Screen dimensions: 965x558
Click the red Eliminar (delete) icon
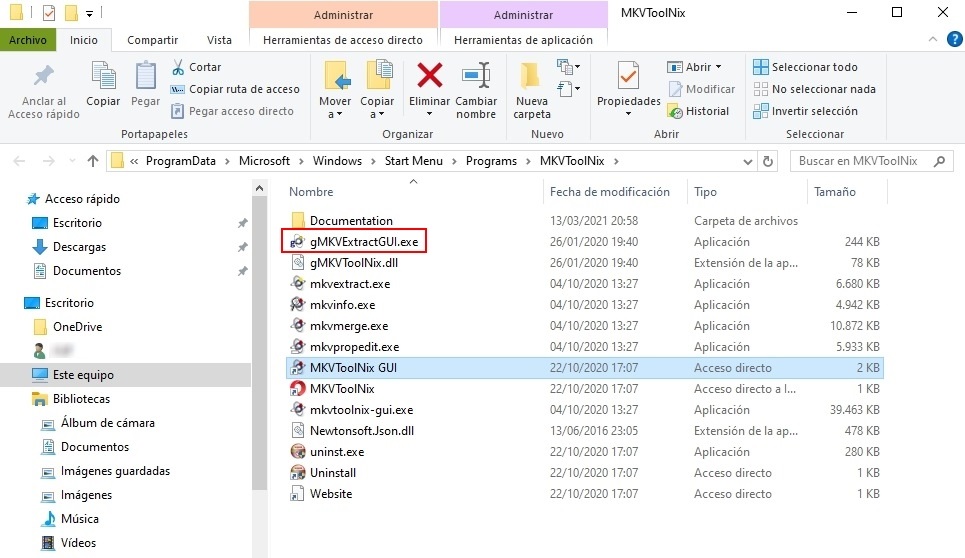[430, 75]
